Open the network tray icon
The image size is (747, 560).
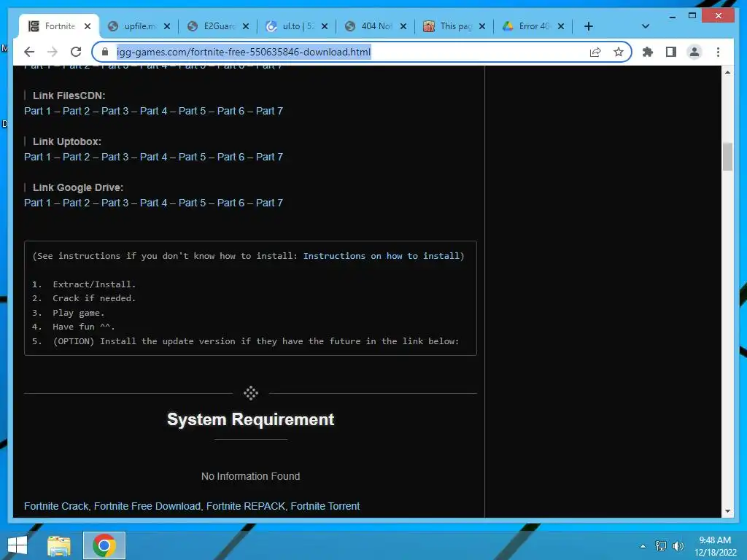(x=661, y=546)
